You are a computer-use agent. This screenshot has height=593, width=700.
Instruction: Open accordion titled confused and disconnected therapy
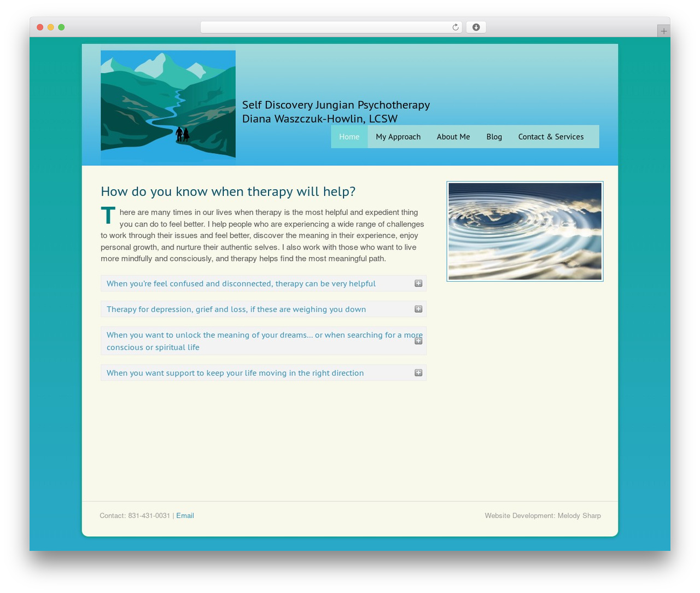[x=264, y=283]
